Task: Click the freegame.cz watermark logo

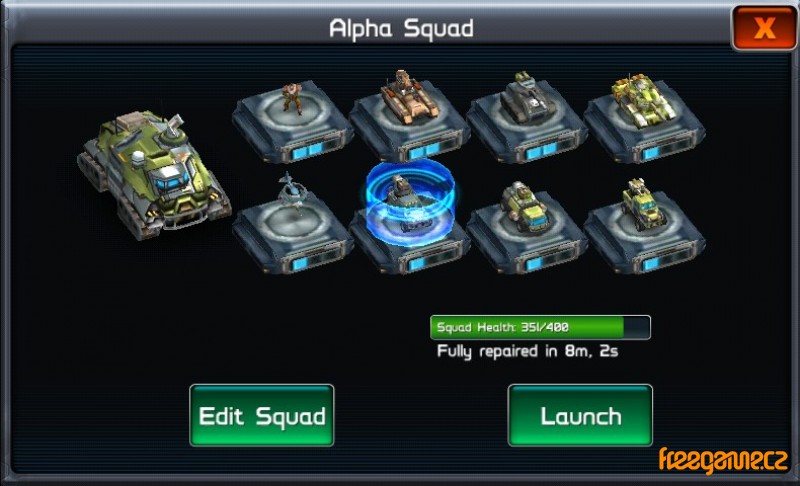Action: click(x=723, y=461)
